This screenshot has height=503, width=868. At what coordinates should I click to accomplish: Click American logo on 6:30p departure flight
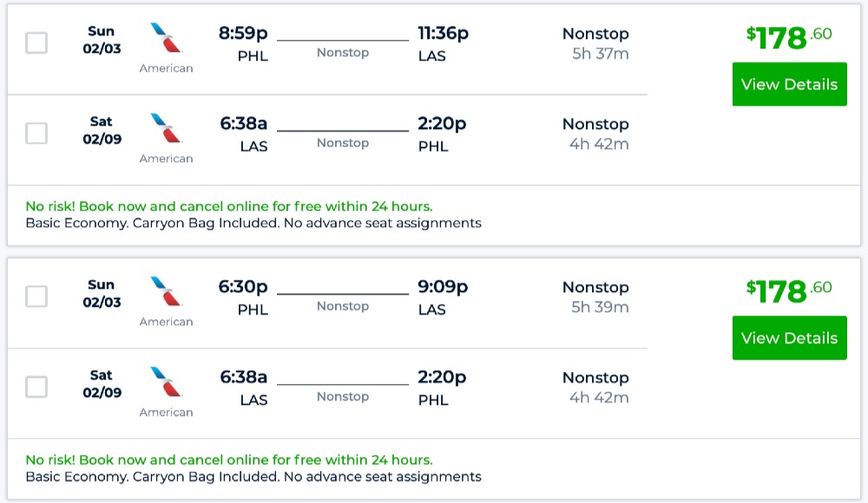click(166, 292)
